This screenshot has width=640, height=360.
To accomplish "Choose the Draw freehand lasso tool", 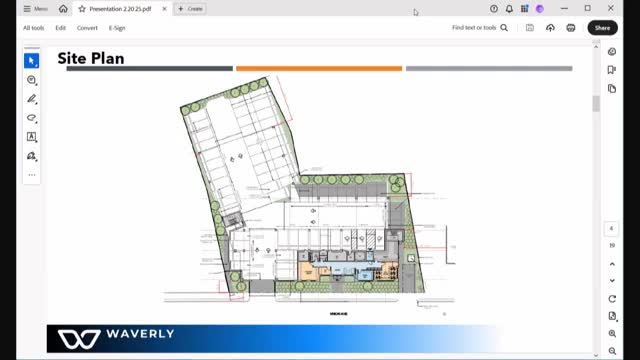I will coord(31,118).
